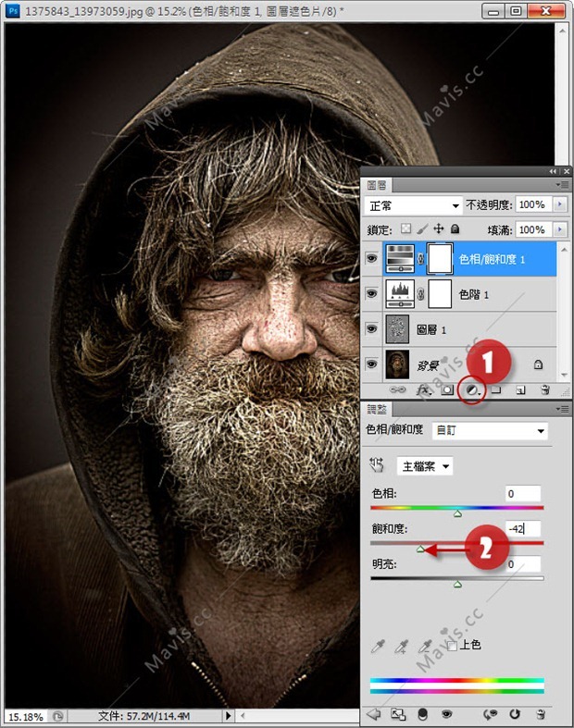Add a layer mask
Viewport: 574px width, 728px height.
(x=446, y=390)
